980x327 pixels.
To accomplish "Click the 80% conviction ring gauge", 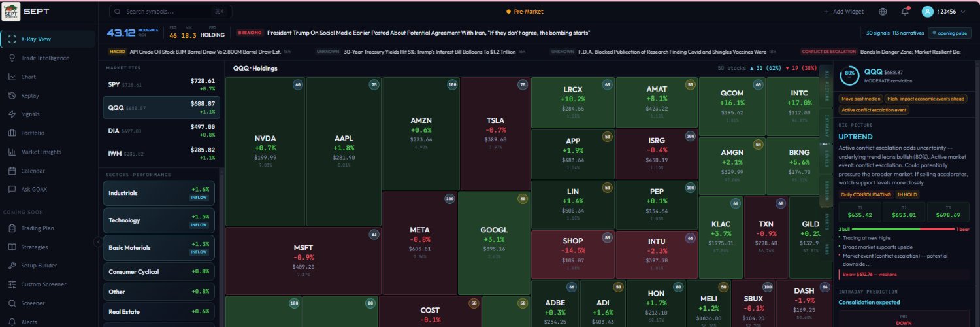I will tap(849, 75).
